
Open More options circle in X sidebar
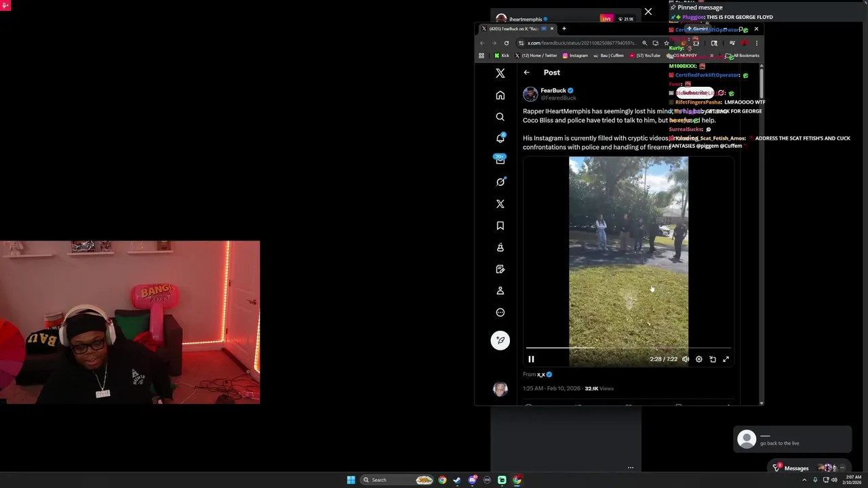pyautogui.click(x=500, y=312)
